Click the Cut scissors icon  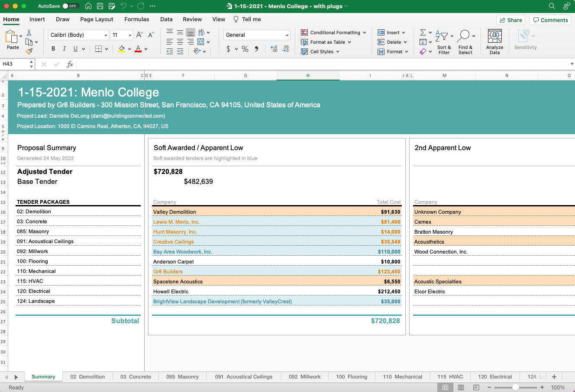tap(29, 33)
